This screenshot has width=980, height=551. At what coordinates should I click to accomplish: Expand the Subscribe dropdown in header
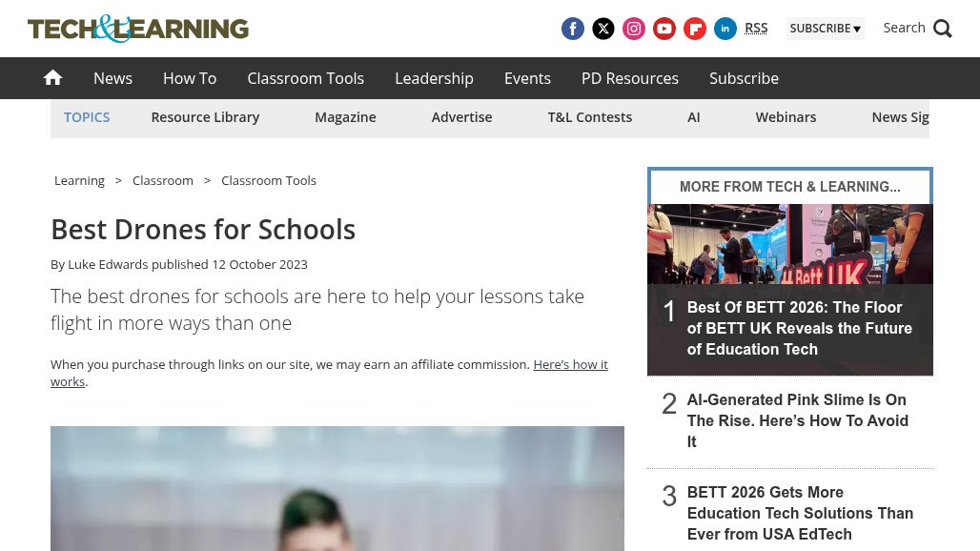825,29
